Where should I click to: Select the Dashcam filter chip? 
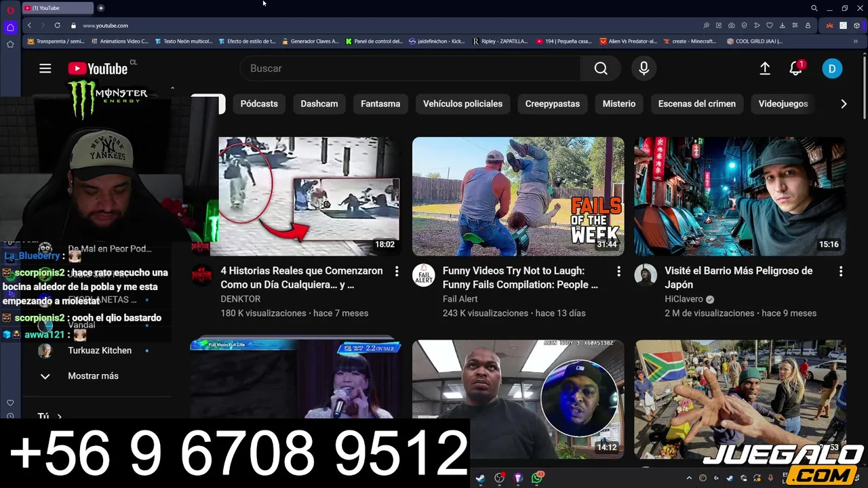tap(319, 104)
